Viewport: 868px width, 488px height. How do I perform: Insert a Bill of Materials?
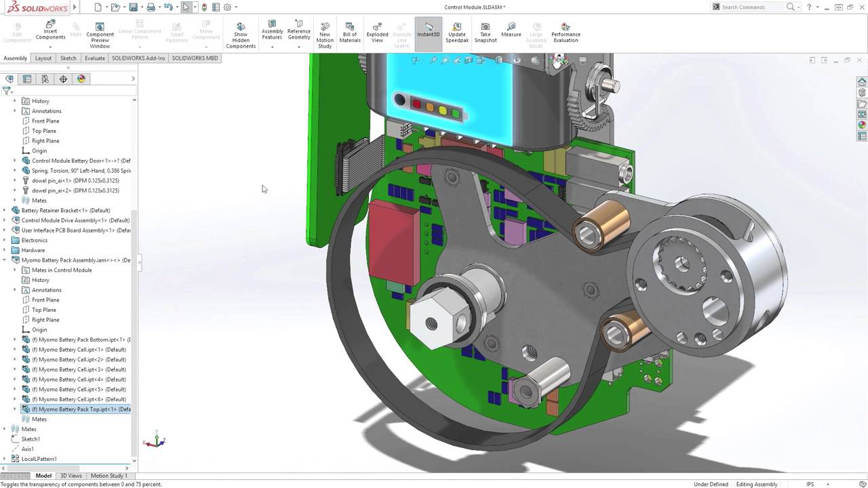(350, 32)
